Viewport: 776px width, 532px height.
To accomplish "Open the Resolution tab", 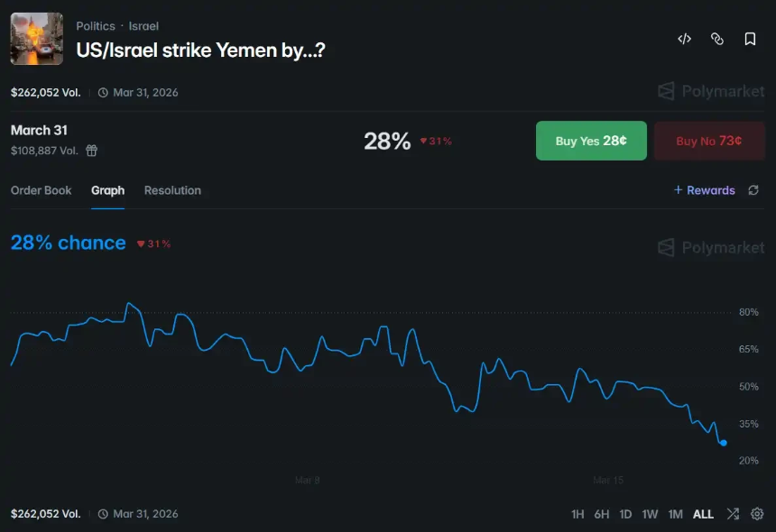I will 172,190.
